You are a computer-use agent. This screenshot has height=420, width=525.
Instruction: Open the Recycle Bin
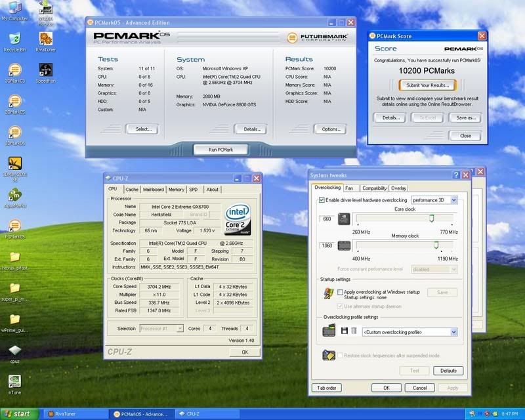click(x=14, y=38)
